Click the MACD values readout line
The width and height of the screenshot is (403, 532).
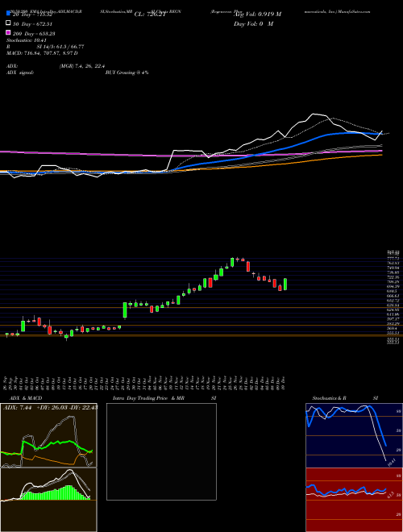(42, 53)
